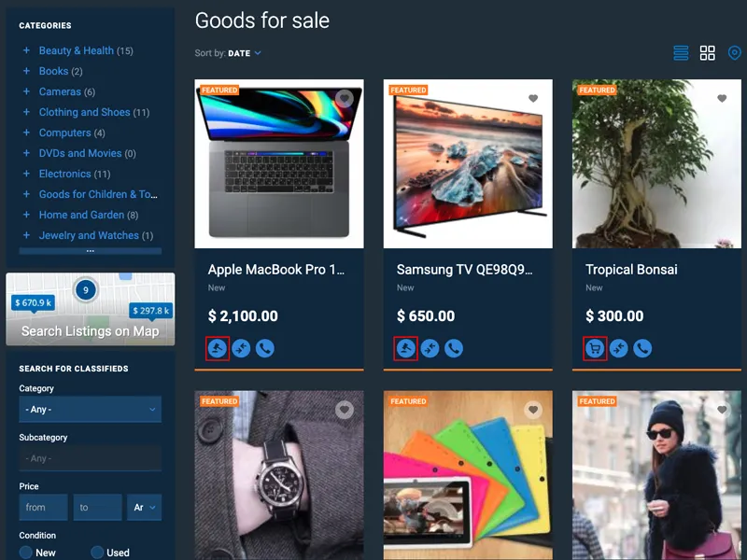Open the Home and Garden category
Screen dimensions: 747x560
click(x=81, y=215)
